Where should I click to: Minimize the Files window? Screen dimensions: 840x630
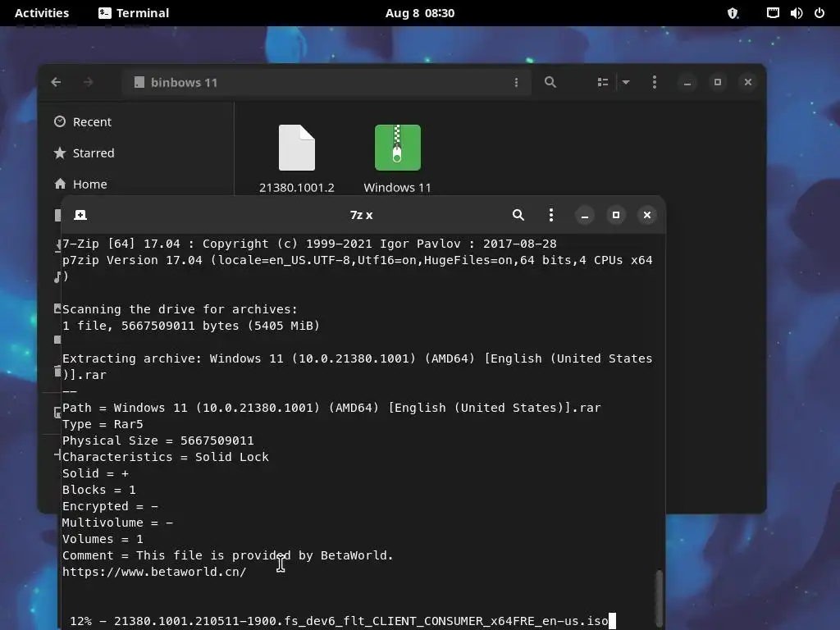click(x=687, y=82)
